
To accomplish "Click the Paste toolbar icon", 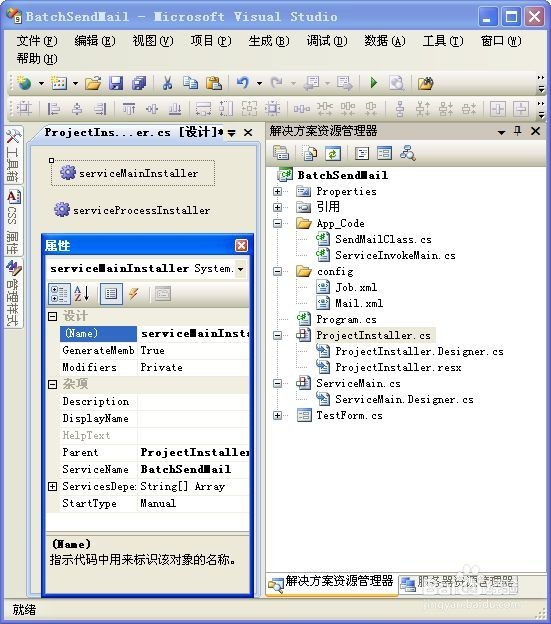I will pos(214,83).
